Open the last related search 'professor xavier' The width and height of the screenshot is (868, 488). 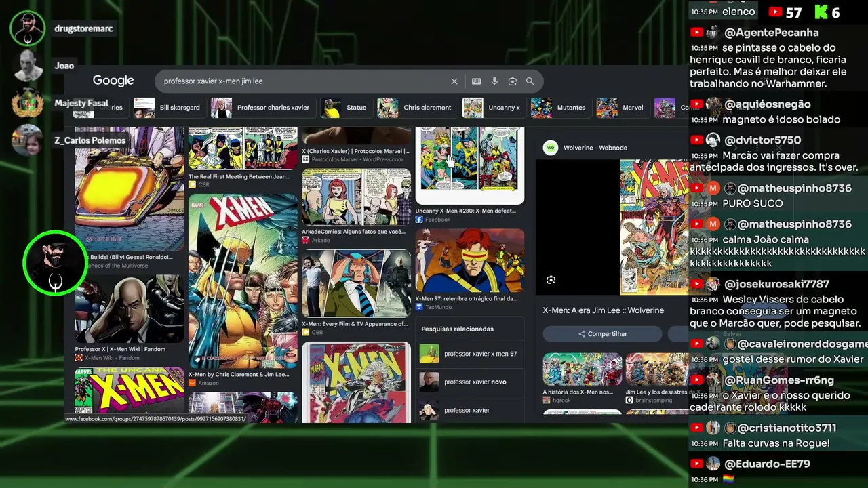[470, 410]
